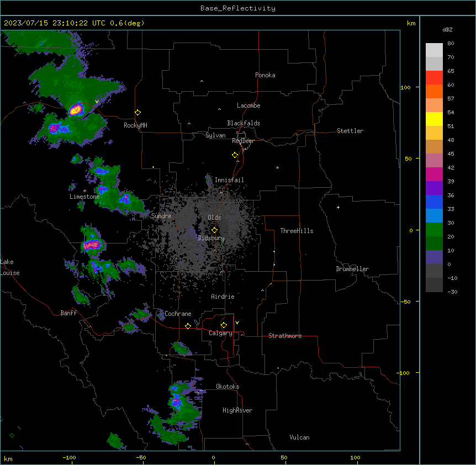
Task: Click the asterisk marker east of Innisfail
Action: [x=277, y=167]
